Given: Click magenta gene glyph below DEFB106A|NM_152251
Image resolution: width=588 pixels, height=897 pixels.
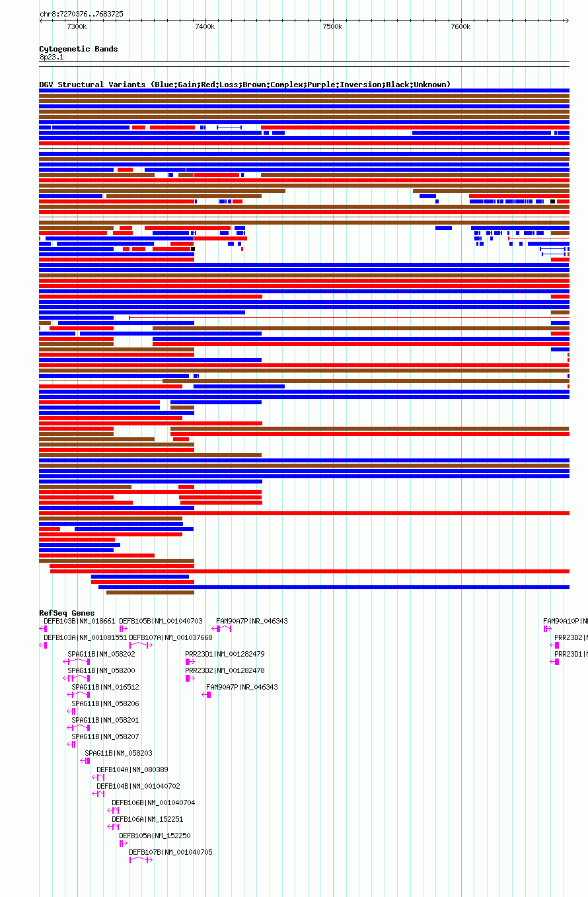Looking at the screenshot, I should point(113,827).
